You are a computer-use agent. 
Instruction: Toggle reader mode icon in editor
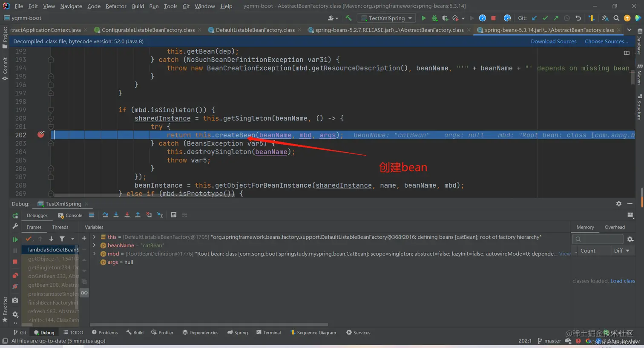point(627,53)
